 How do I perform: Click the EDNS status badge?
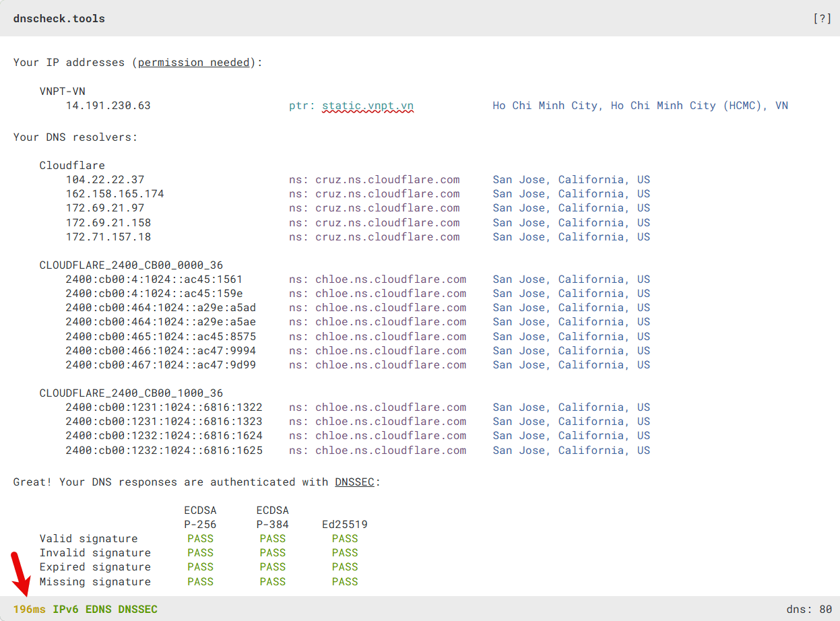[x=98, y=610]
